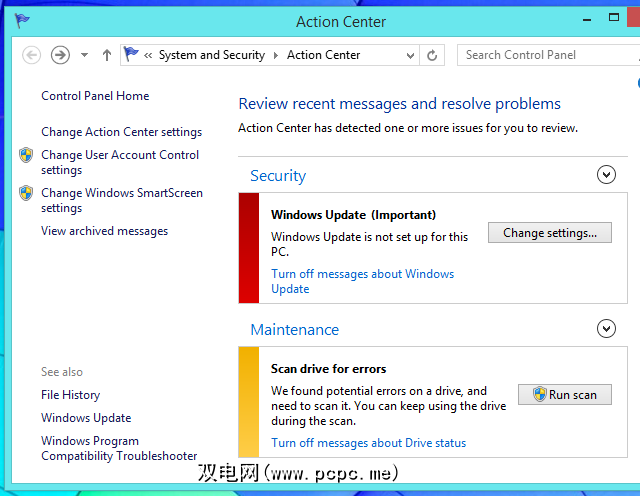Expand address bar history dropdown
This screenshot has height=496, width=640.
tap(410, 56)
